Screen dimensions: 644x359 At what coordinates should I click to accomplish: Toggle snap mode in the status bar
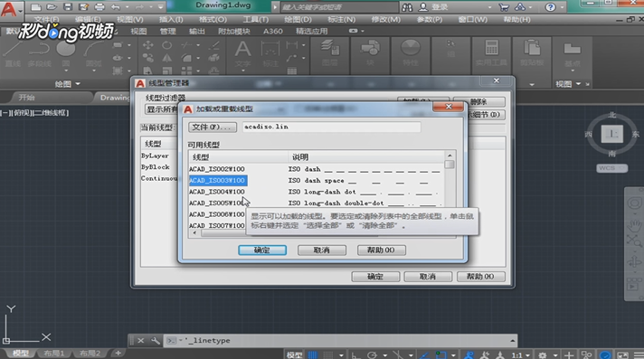(x=328, y=354)
